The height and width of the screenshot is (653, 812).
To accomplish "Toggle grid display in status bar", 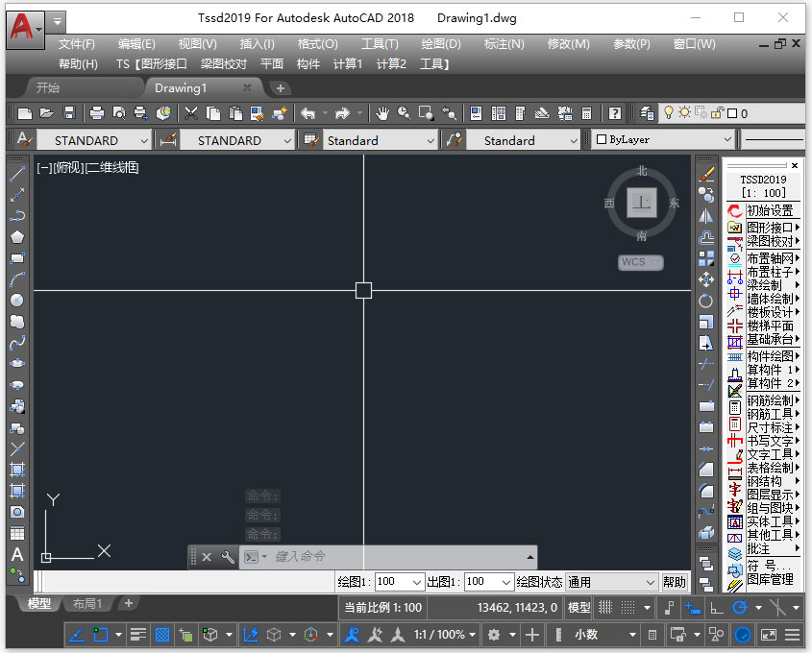I will coord(605,608).
